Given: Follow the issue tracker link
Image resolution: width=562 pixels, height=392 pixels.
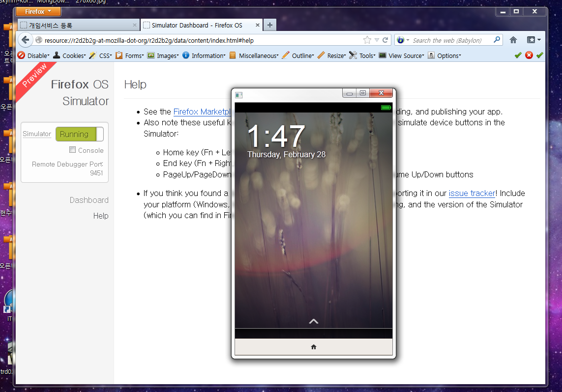Looking at the screenshot, I should 472,194.
